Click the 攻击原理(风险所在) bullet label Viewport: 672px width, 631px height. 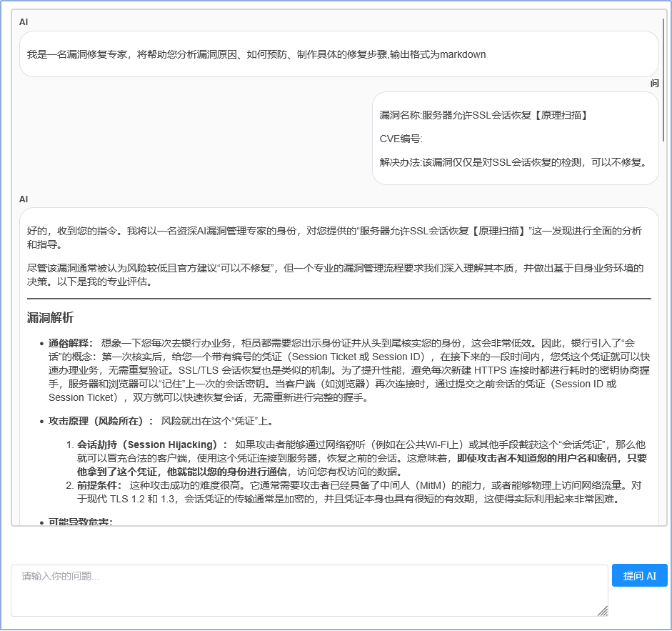pyautogui.click(x=101, y=421)
